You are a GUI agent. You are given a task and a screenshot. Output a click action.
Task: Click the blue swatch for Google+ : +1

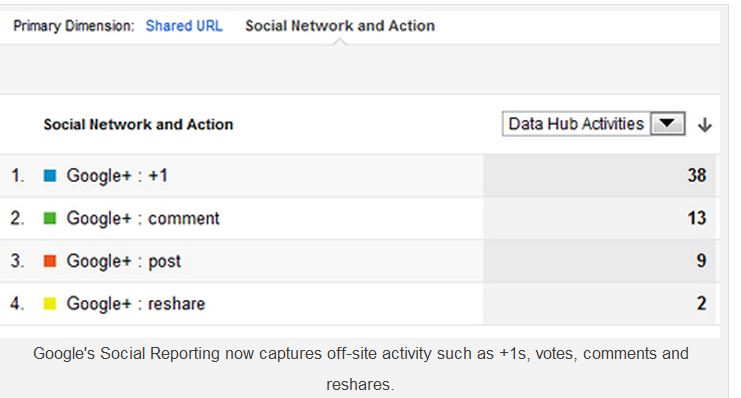point(50,176)
